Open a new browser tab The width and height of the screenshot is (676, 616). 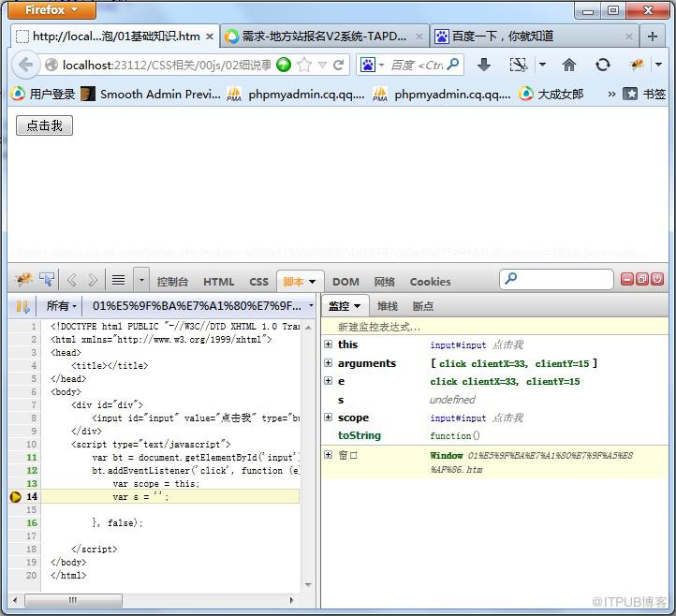click(x=653, y=37)
